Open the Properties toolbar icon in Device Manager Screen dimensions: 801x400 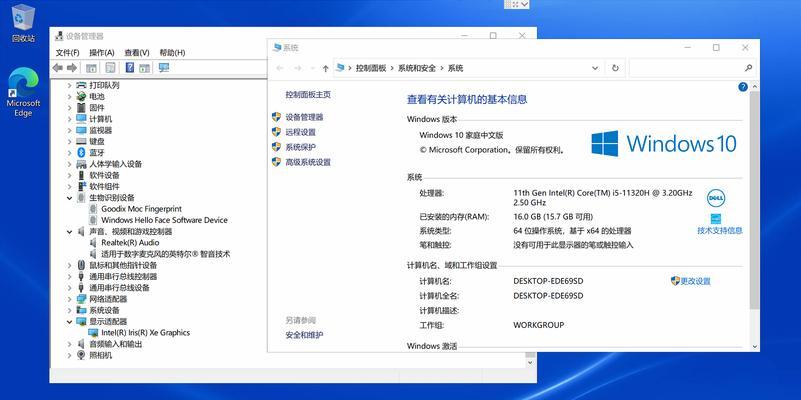point(110,67)
